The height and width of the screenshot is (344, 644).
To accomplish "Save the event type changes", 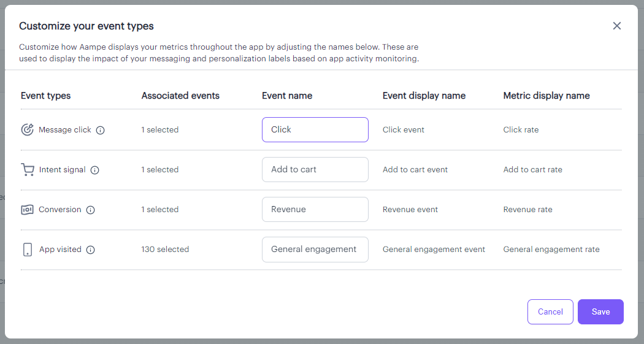I will tap(600, 312).
